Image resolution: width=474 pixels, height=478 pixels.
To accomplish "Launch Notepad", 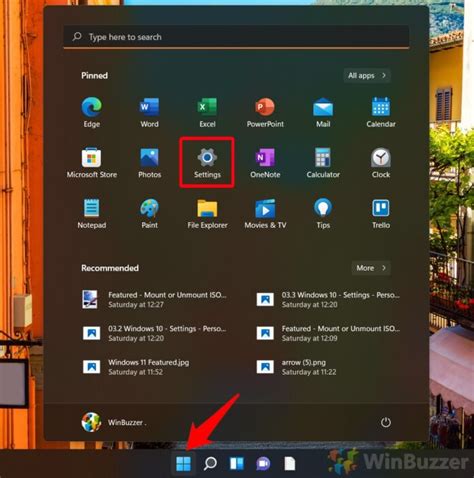I will pyautogui.click(x=92, y=213).
